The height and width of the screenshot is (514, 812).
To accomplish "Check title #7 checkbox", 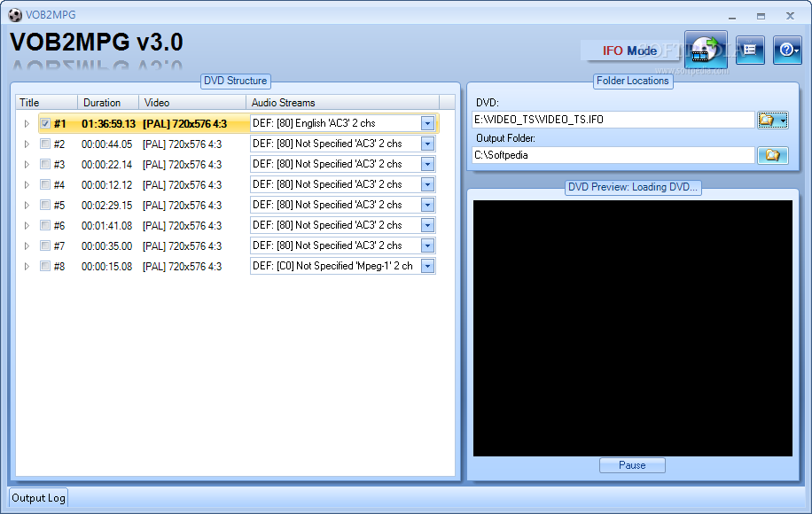I will coord(45,245).
